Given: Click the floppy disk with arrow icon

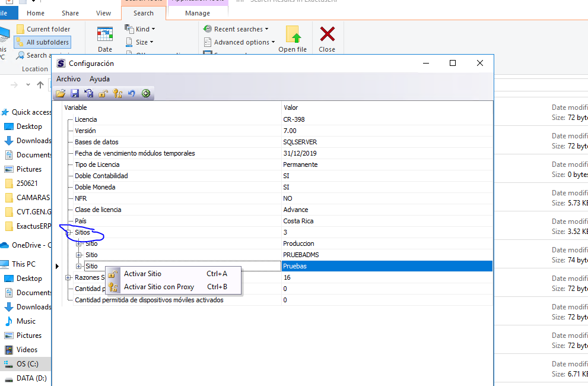Looking at the screenshot, I should point(89,93).
